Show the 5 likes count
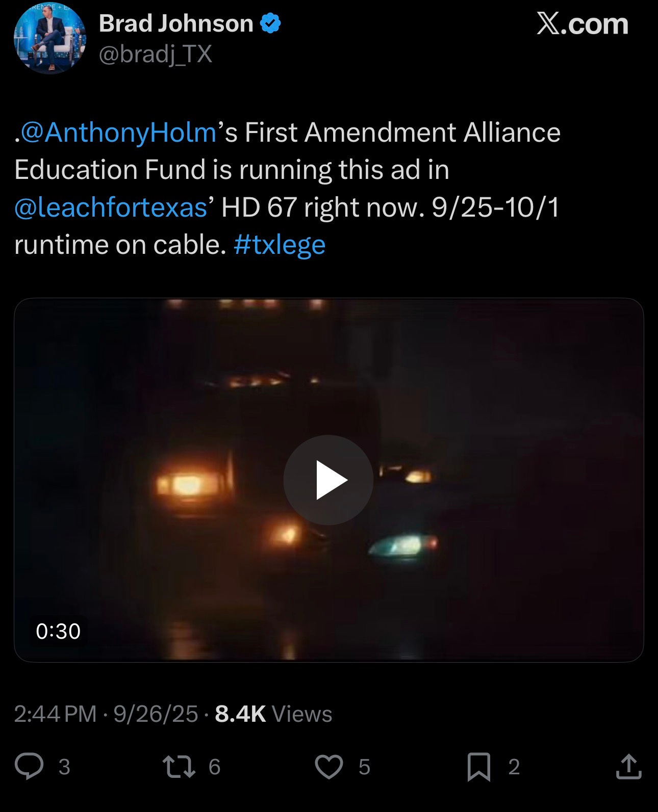Image resolution: width=658 pixels, height=812 pixels. tap(364, 767)
